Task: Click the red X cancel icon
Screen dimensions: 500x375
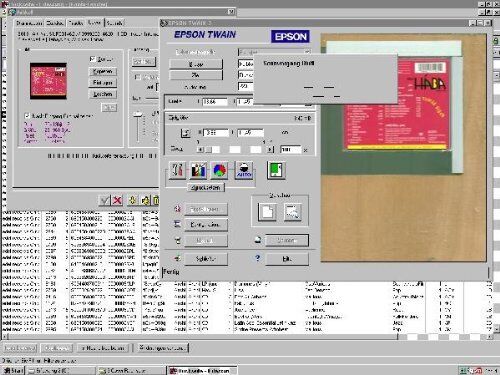Action: pos(117,200)
